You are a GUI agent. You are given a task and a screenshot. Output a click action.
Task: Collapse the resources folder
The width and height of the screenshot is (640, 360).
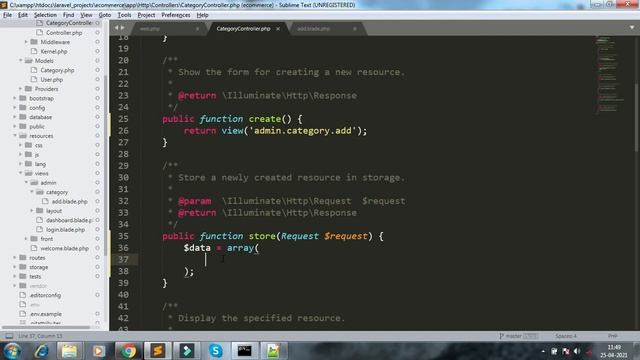(15, 136)
